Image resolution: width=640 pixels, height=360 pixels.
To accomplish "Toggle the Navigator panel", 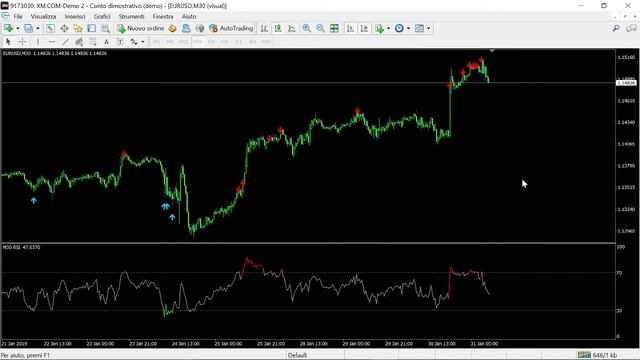I will 78,28.
